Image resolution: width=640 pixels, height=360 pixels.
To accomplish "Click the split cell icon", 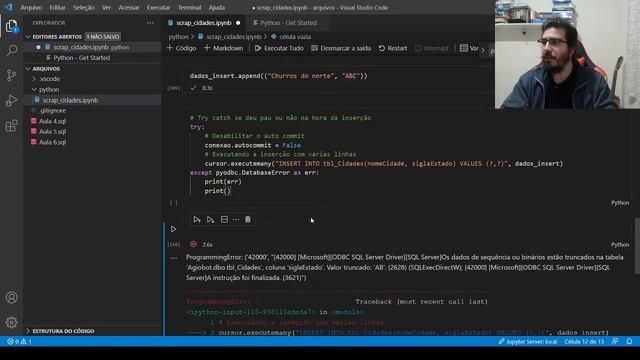I will 224,220.
